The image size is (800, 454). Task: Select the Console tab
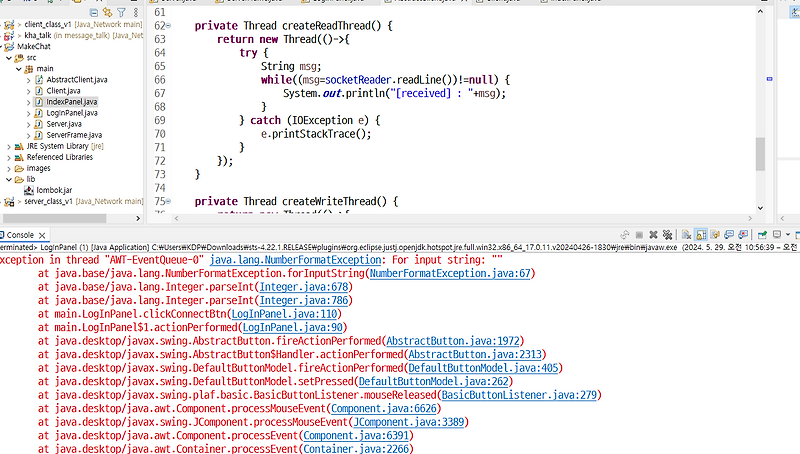pyautogui.click(x=20, y=235)
